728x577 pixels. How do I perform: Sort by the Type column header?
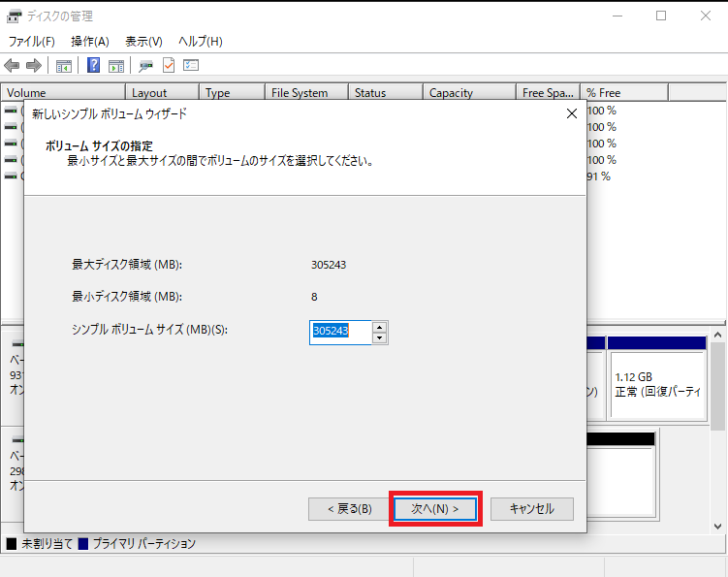(x=232, y=93)
